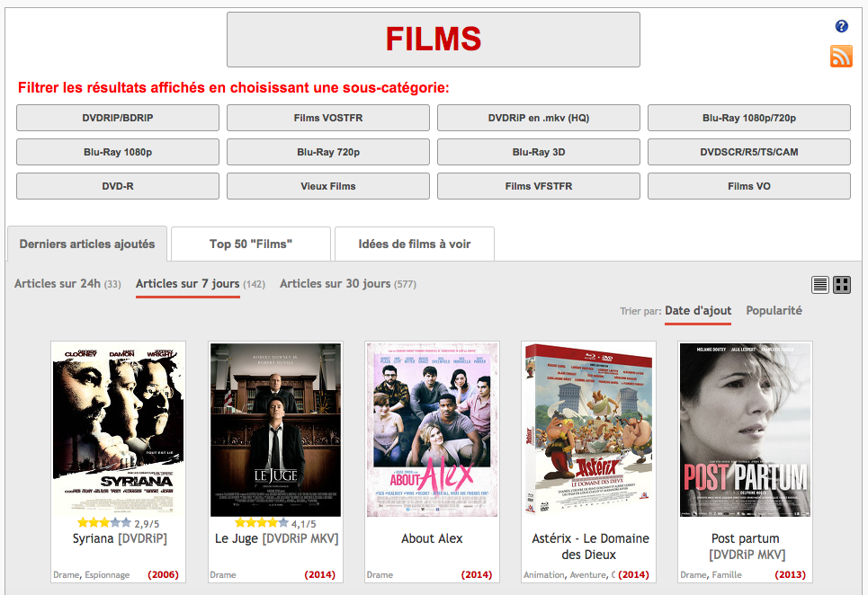The width and height of the screenshot is (868, 595).
Task: Switch to list view layout icon
Action: [x=819, y=285]
